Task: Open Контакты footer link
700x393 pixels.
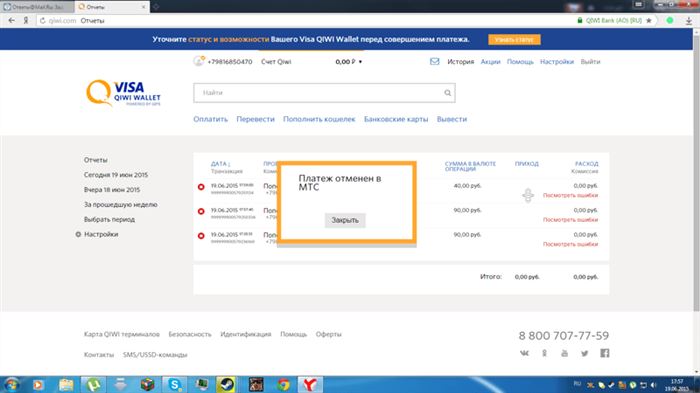Action: pos(99,355)
